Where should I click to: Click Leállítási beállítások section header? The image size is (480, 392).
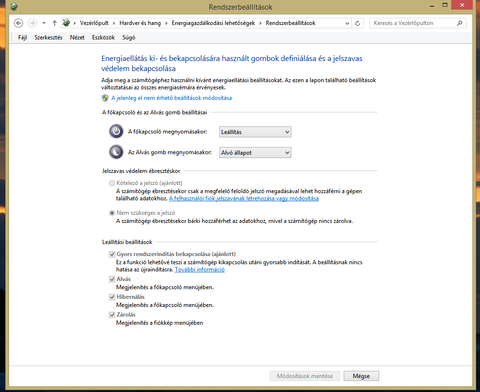pyautogui.click(x=127, y=242)
